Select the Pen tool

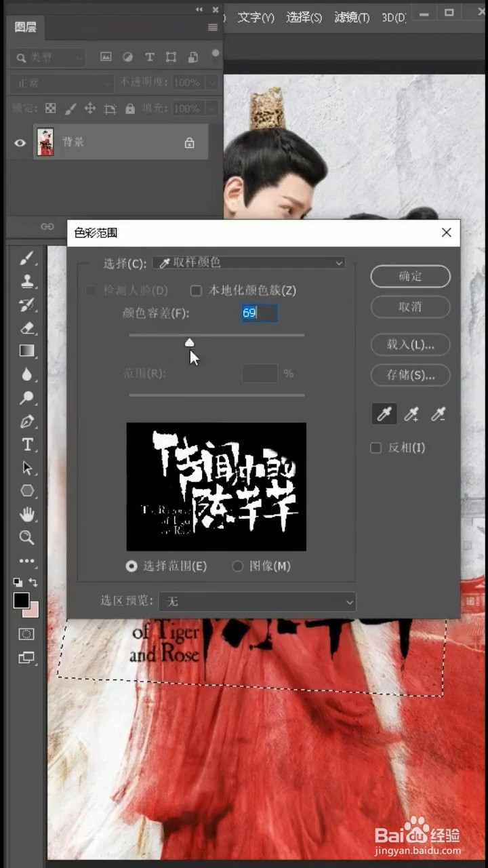click(x=27, y=422)
